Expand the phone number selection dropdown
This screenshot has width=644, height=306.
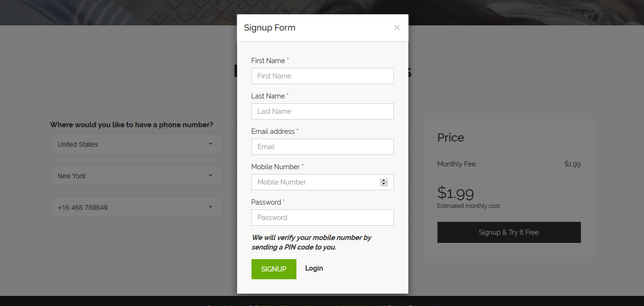tap(136, 207)
